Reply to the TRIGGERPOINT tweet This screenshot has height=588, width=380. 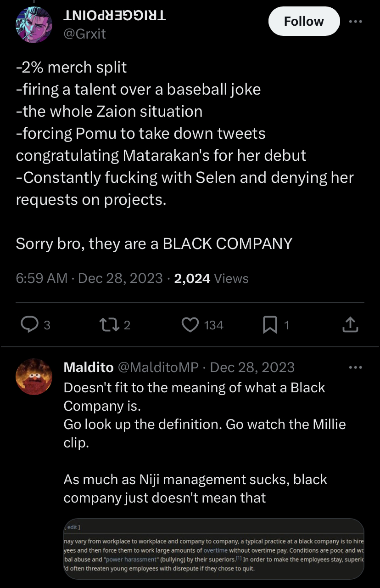(x=30, y=325)
